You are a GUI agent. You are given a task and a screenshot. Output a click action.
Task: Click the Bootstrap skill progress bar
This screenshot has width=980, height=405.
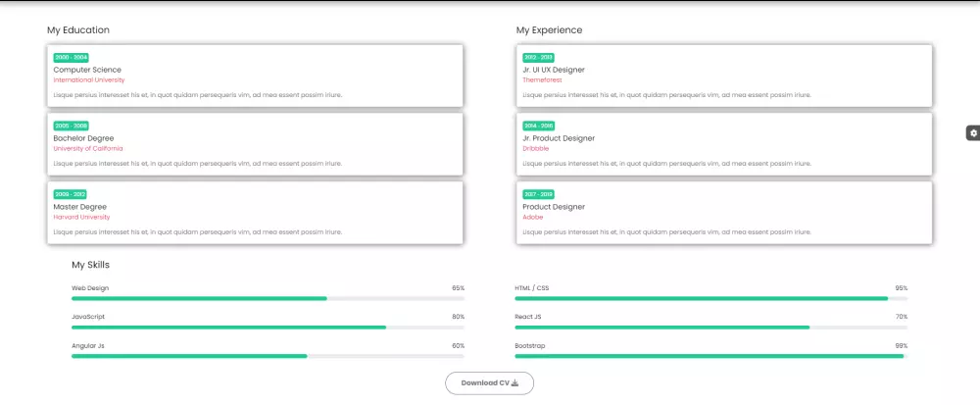tap(710, 356)
